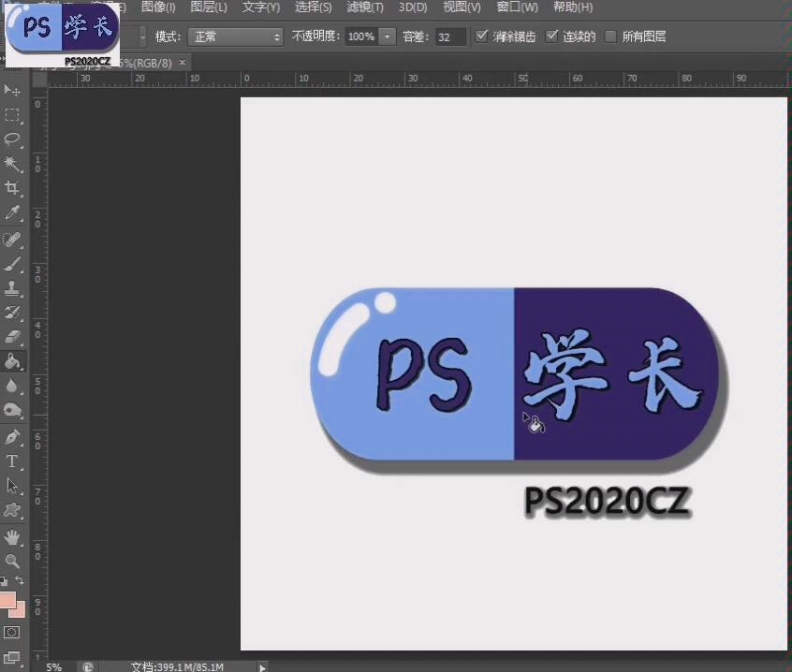
Task: Select the Move tool
Action: (x=12, y=89)
